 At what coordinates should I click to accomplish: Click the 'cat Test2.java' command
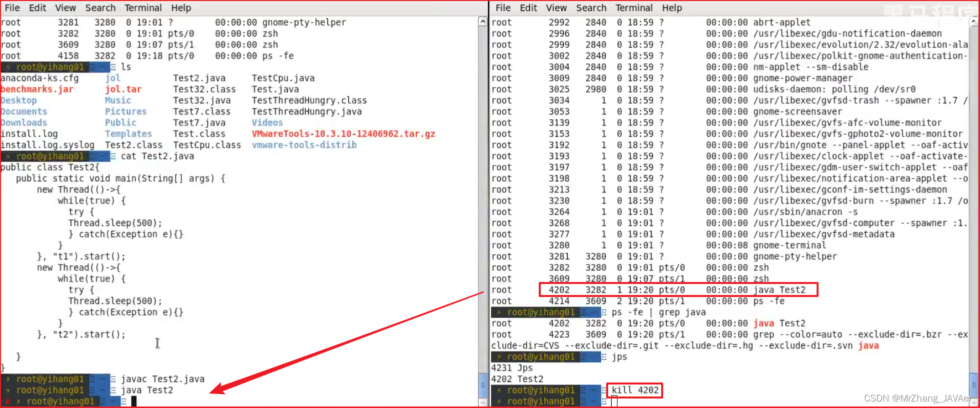157,156
